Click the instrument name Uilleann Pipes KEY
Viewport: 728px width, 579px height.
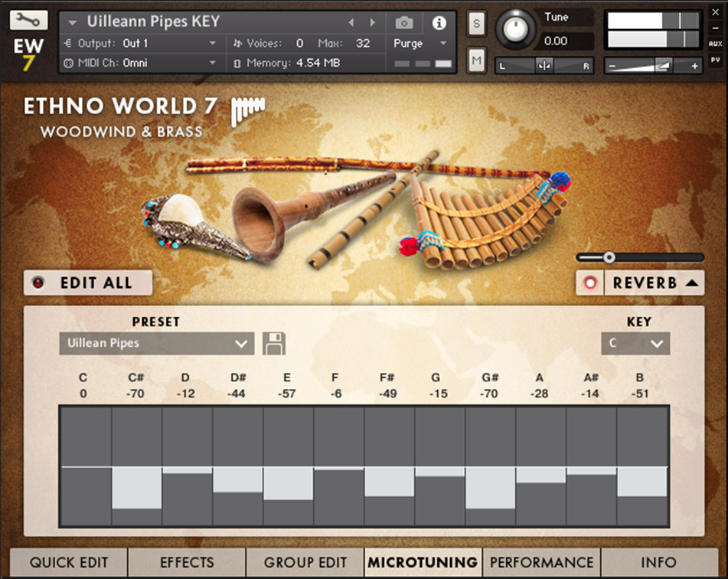154,21
